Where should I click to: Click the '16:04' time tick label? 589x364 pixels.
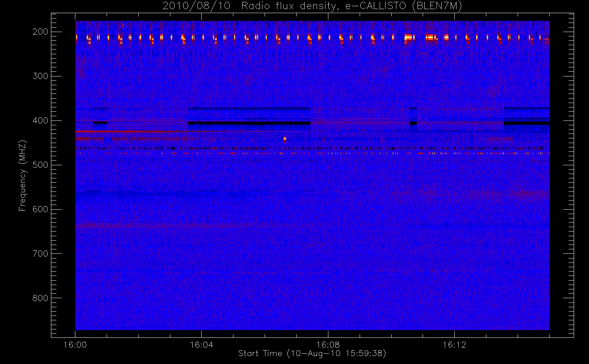(x=201, y=345)
